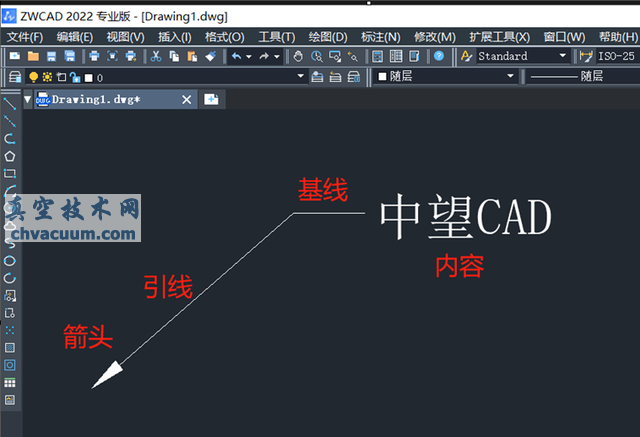640x437 pixels.
Task: Click the Save icon in toolbar
Action: point(49,56)
